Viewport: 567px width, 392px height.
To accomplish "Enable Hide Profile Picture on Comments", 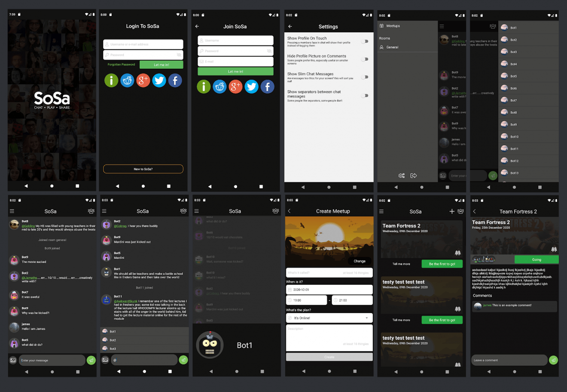I will [x=365, y=59].
